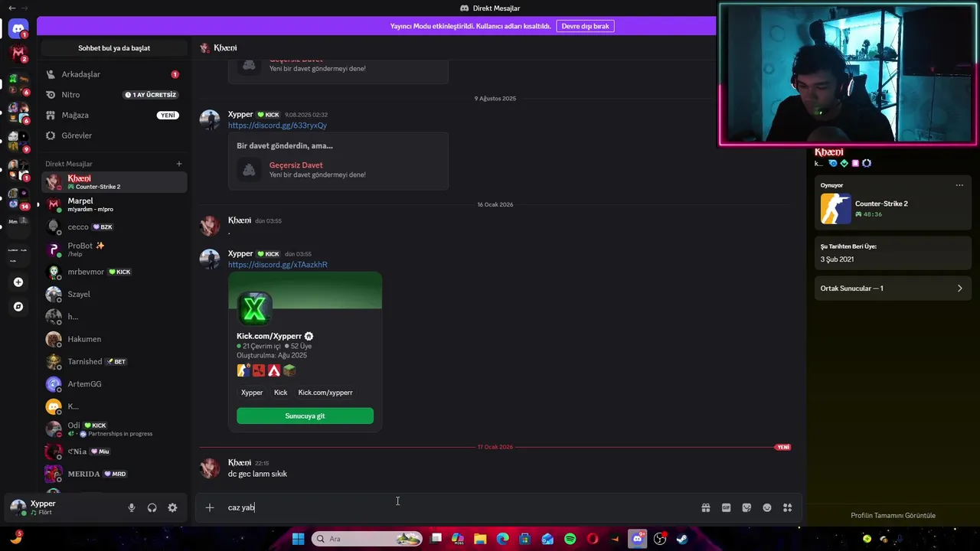Viewport: 980px width, 551px height.
Task: Select Khaeni direct message
Action: (114, 182)
